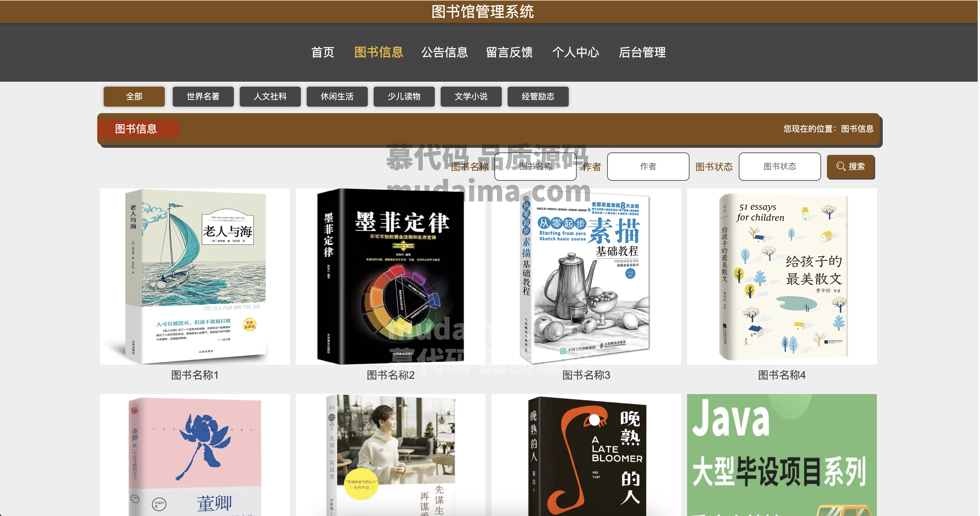Open the 给孩子的最美散文 book cover
The image size is (980, 516).
tap(782, 276)
